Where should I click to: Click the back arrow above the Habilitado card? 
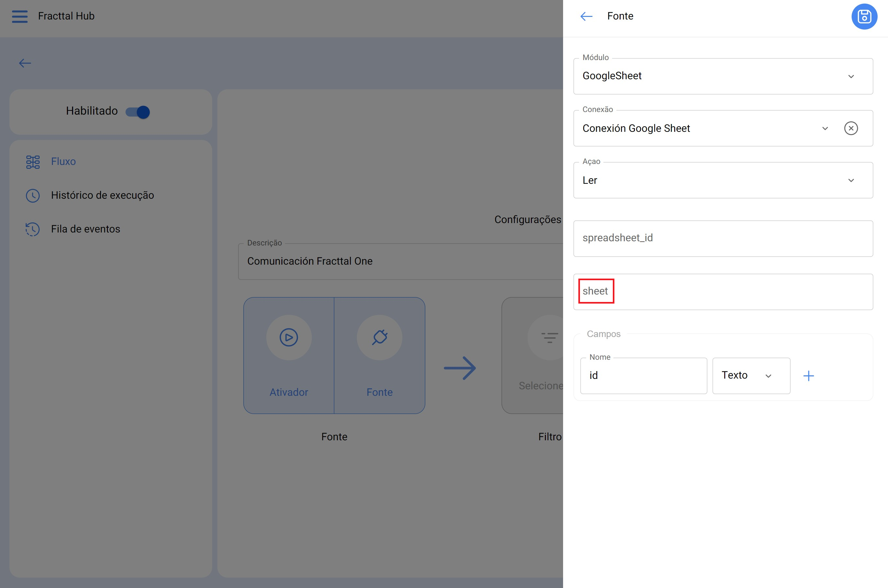point(25,63)
